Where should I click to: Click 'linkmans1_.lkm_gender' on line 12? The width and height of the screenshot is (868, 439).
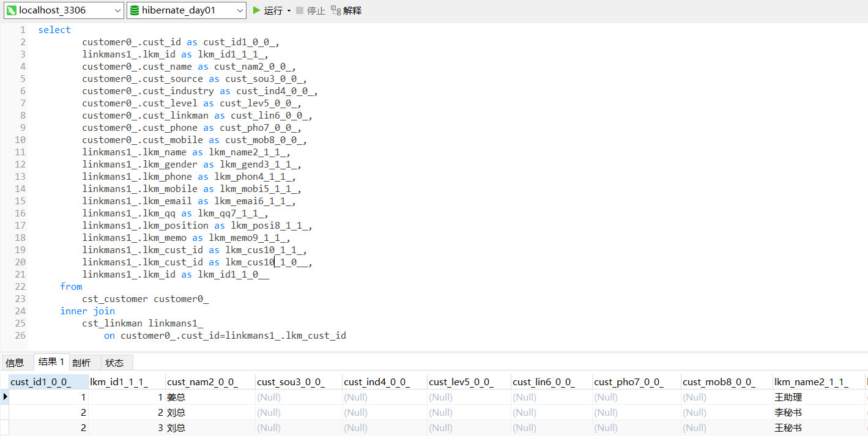pos(140,164)
